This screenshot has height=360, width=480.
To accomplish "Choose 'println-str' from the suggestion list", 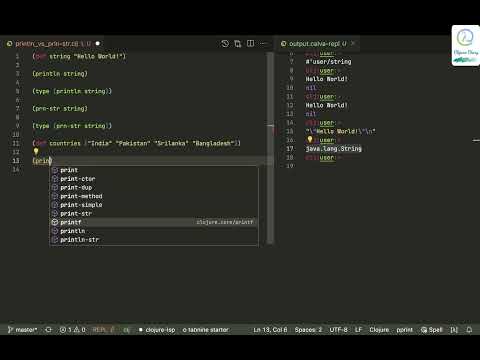I will click(x=154, y=239).
